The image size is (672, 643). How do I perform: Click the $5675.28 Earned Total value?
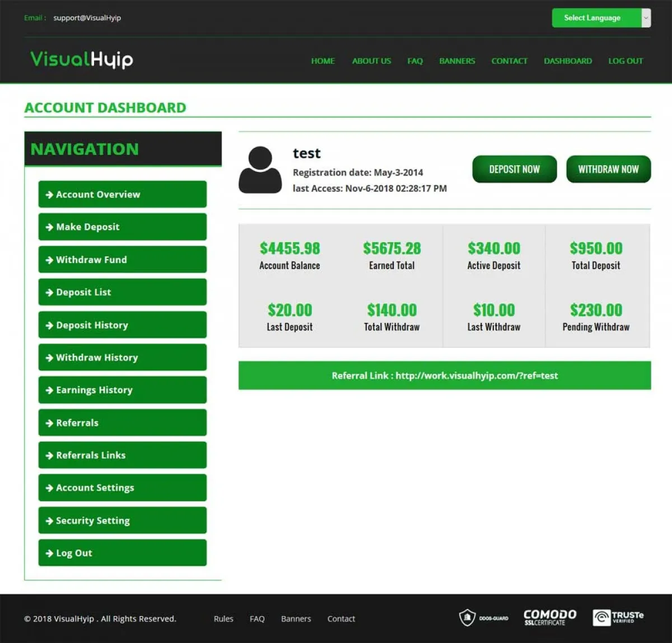tap(392, 248)
